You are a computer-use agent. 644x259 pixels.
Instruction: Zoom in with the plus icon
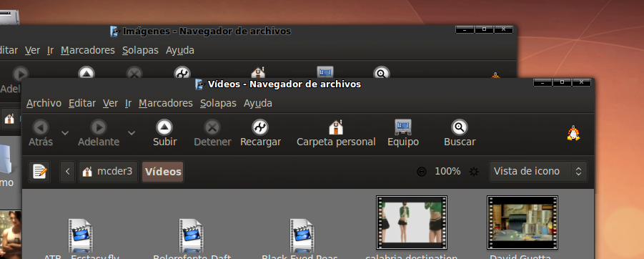click(474, 172)
